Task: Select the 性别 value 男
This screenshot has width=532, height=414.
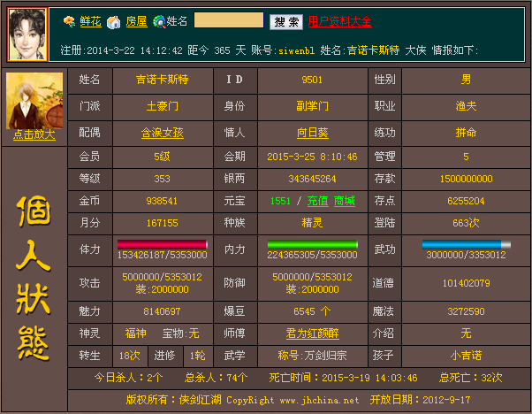Action: pos(467,80)
